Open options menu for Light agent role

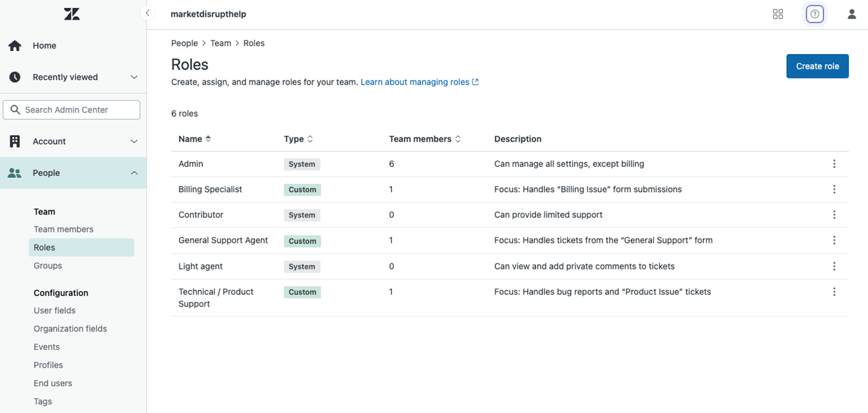pos(834,267)
